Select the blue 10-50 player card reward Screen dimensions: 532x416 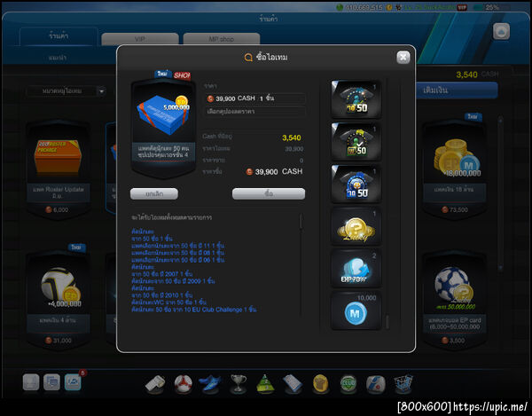tap(356, 184)
